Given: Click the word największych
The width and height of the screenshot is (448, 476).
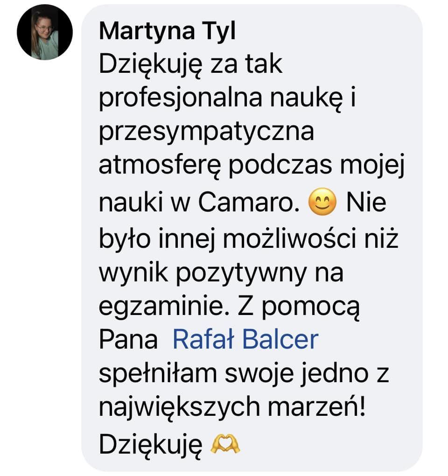Looking at the screenshot, I should [180, 408].
